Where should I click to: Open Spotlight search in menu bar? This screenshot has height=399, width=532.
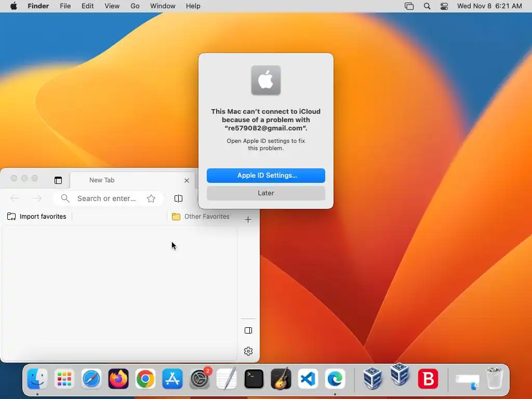427,6
